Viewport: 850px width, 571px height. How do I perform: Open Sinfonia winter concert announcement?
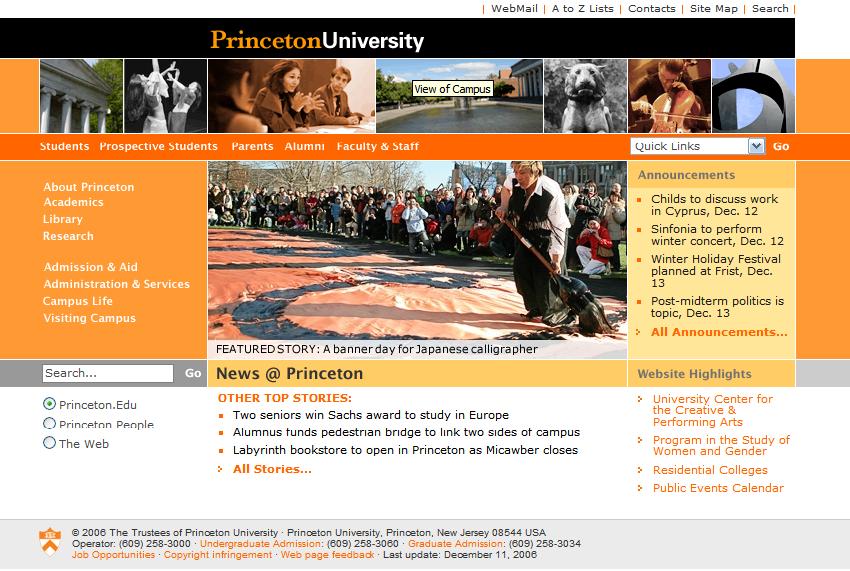click(x=717, y=235)
